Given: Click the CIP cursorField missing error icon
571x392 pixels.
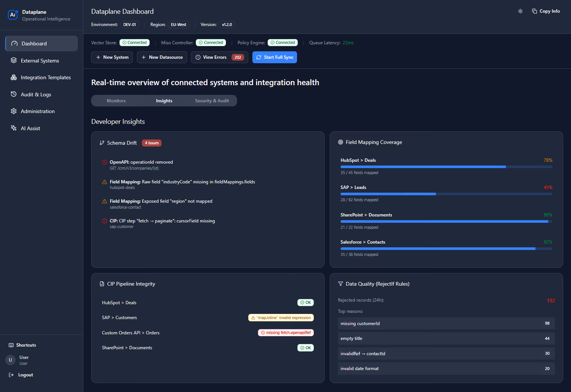Looking at the screenshot, I should (105, 221).
